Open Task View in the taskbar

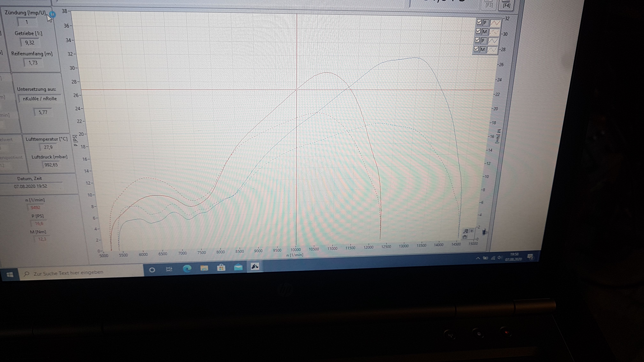(169, 269)
